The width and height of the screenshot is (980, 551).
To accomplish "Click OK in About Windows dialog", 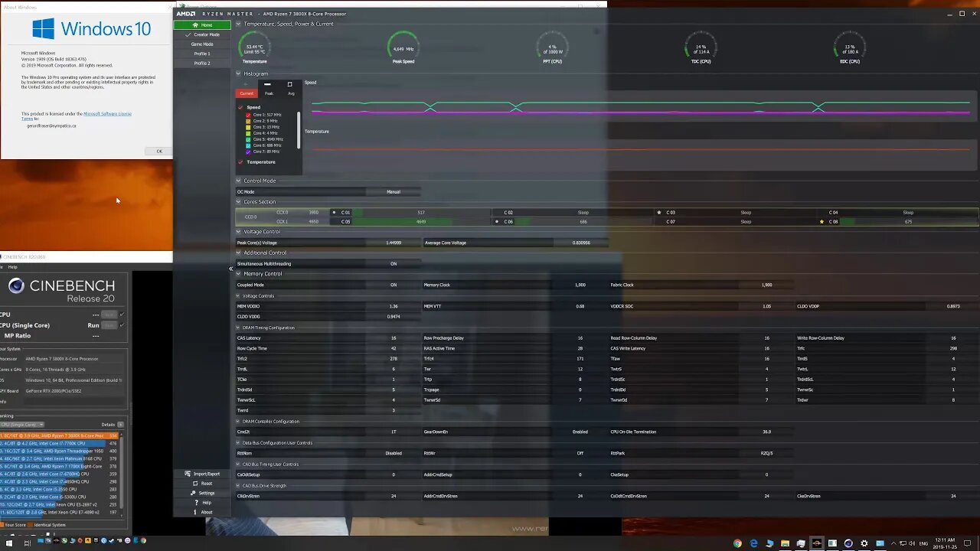I will tap(159, 151).
